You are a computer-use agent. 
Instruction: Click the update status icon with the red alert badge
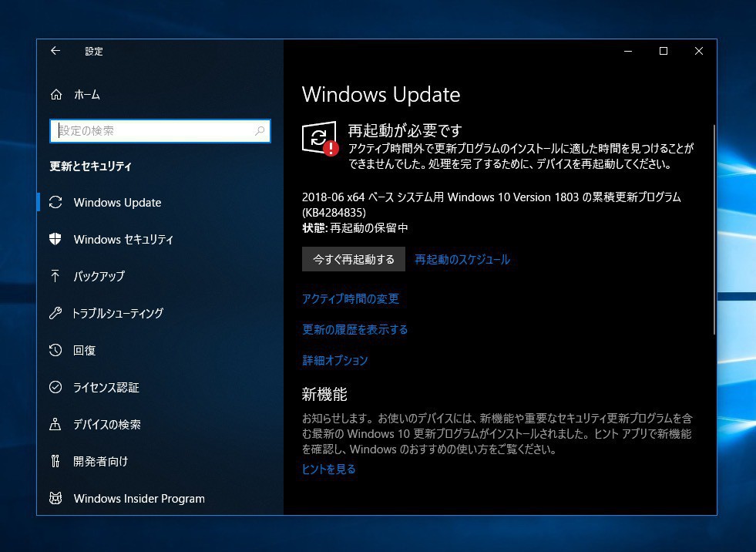point(320,139)
